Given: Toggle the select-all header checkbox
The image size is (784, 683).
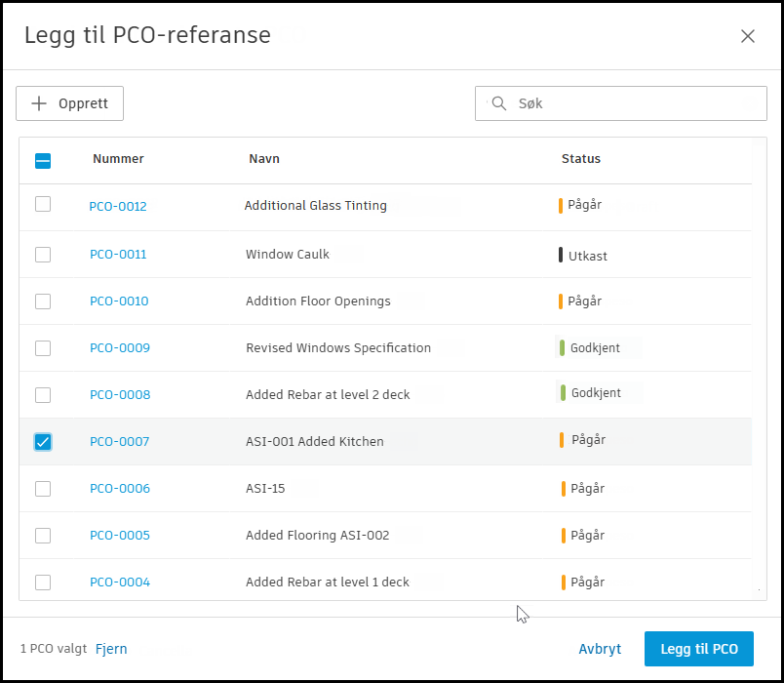Looking at the screenshot, I should (x=43, y=161).
